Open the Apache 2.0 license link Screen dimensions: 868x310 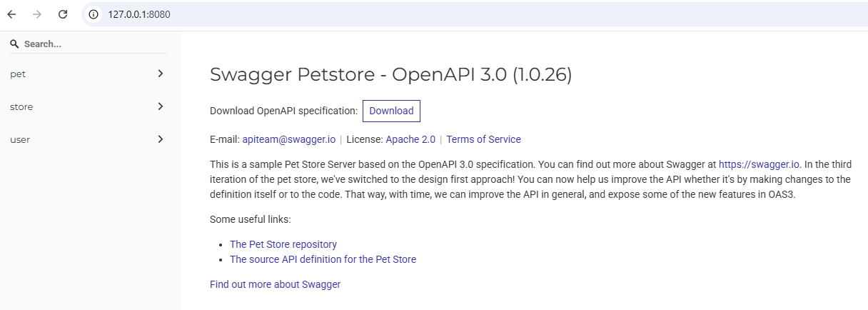410,139
